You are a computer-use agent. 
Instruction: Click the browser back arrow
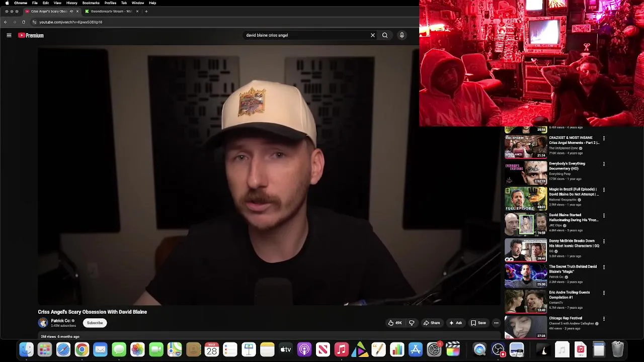6,22
